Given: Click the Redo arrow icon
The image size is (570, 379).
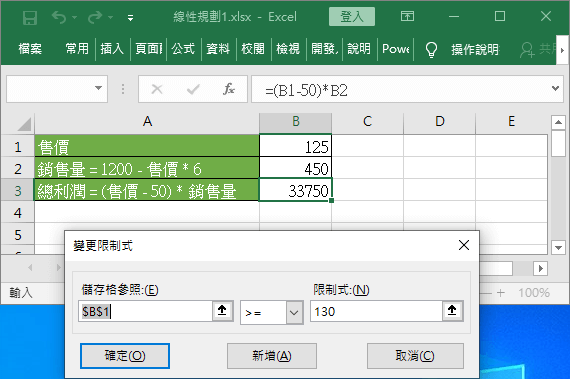Looking at the screenshot, I should point(95,17).
